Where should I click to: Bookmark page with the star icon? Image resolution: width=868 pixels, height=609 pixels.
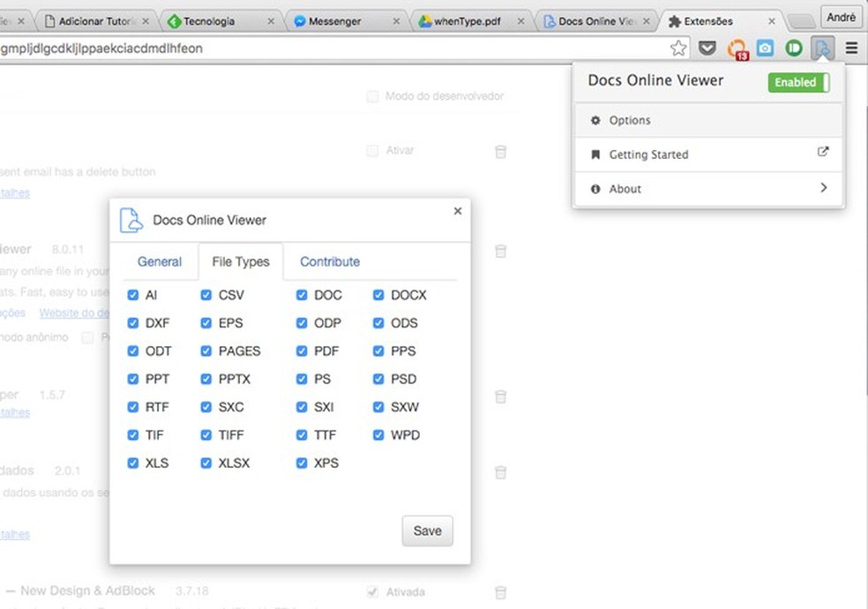678,49
